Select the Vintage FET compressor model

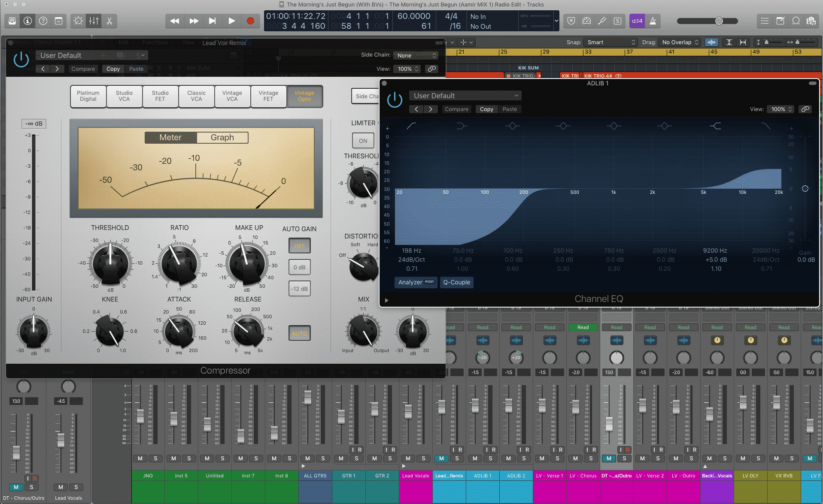point(268,96)
